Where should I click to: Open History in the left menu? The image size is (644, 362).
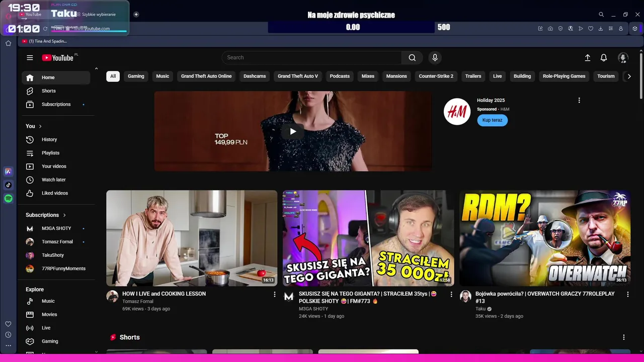(56, 140)
